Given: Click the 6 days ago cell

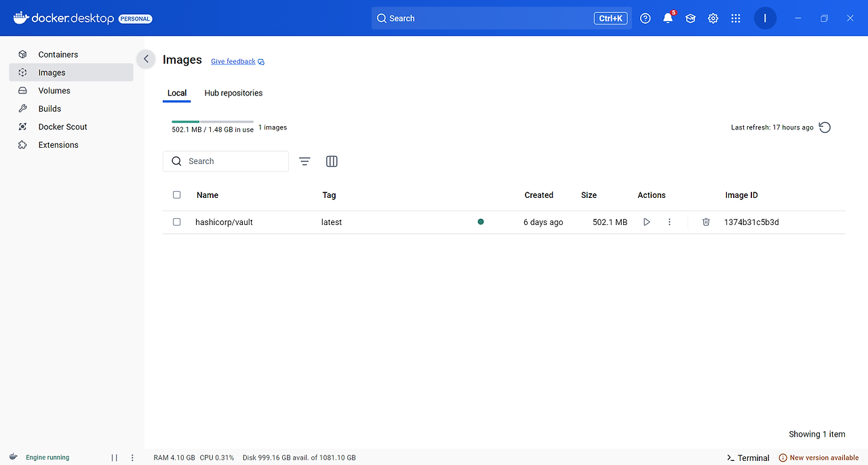Looking at the screenshot, I should point(543,222).
